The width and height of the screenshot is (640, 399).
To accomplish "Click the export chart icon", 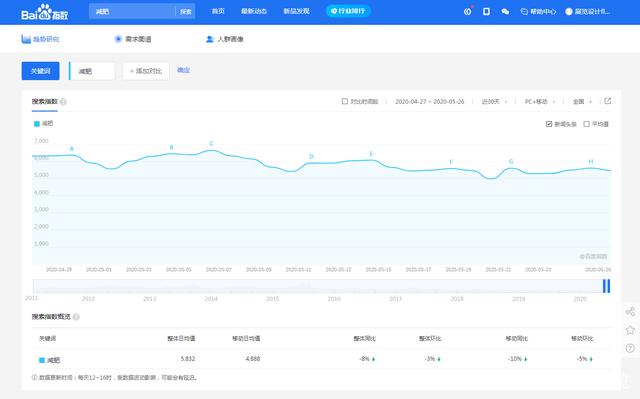I will [608, 101].
